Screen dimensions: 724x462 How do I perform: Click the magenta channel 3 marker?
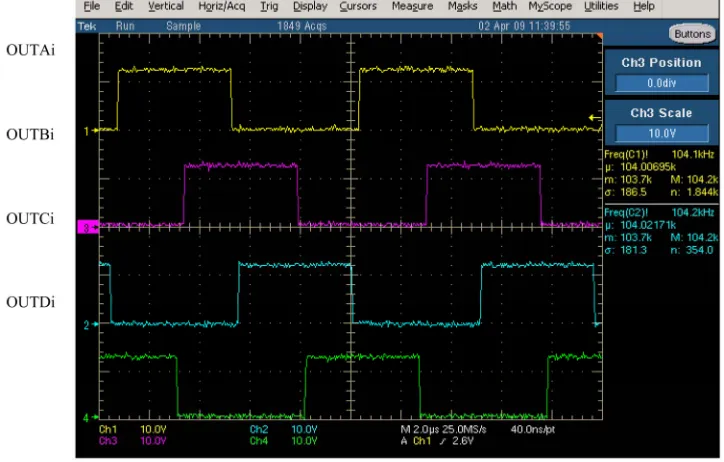point(88,227)
